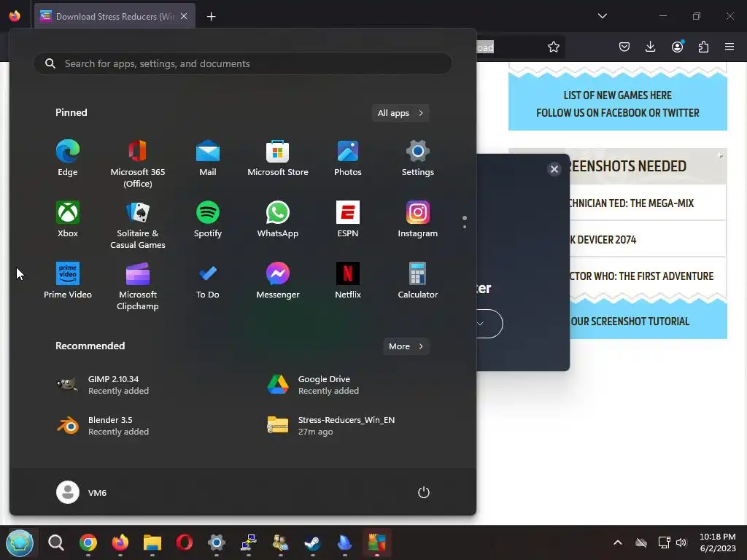Open Microsoft Clipchamp
The image size is (747, 560).
(138, 286)
